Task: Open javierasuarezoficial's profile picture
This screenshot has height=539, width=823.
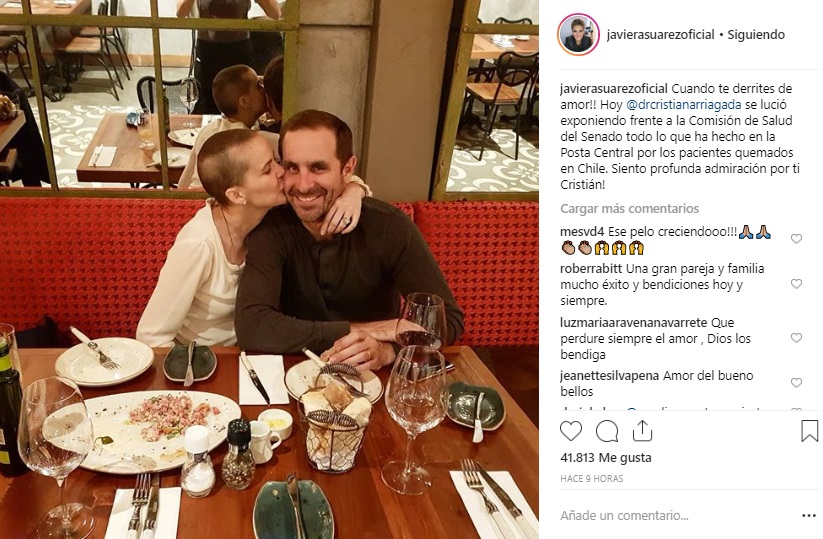Action: click(x=578, y=35)
